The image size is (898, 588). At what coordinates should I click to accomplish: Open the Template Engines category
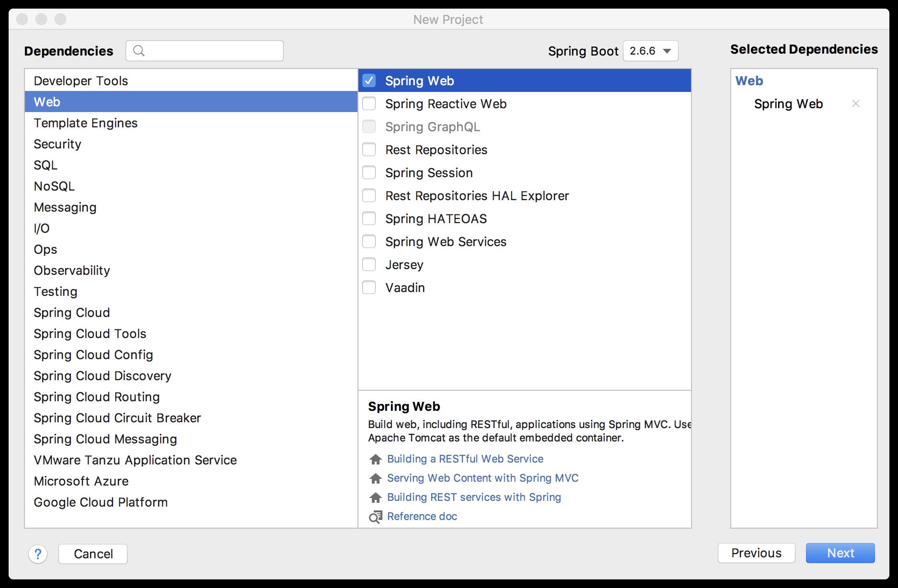coord(191,123)
